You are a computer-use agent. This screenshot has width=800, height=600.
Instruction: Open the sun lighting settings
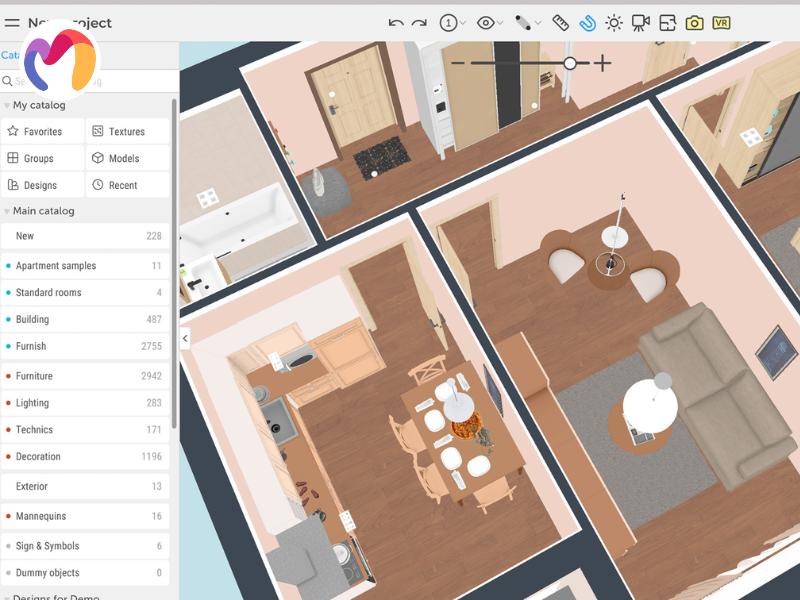[x=613, y=22]
